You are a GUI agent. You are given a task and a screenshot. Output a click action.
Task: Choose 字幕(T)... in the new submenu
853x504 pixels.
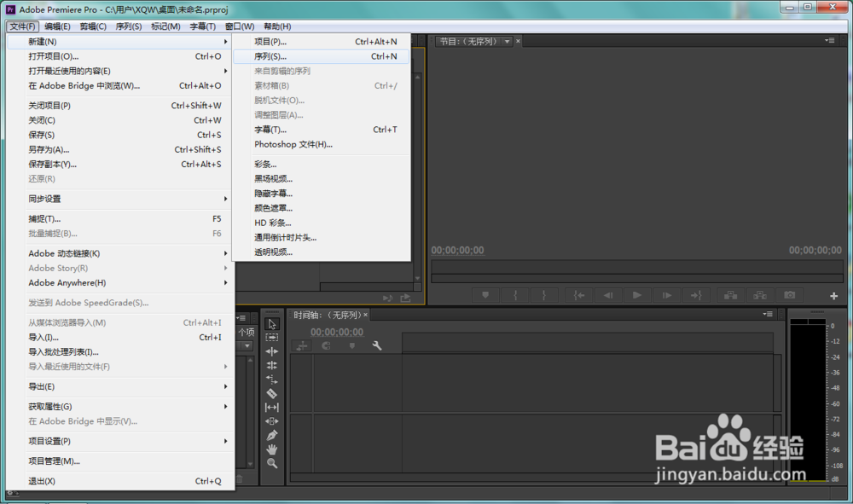pyautogui.click(x=321, y=130)
